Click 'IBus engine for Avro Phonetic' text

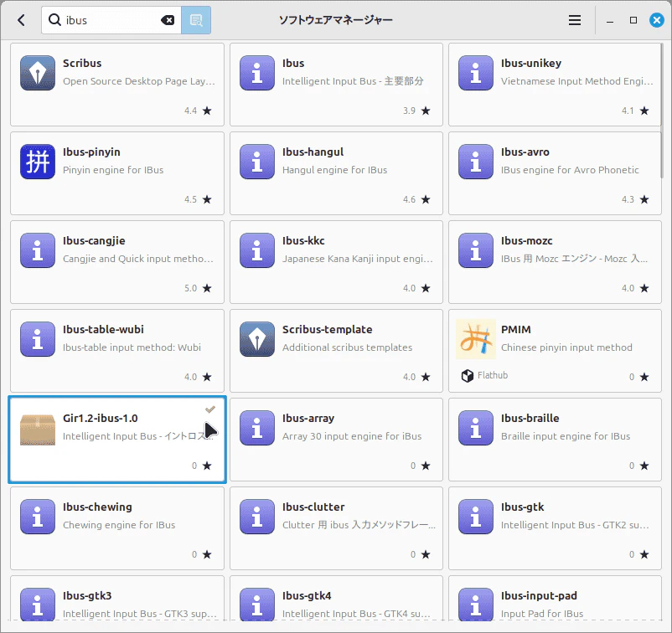570,170
